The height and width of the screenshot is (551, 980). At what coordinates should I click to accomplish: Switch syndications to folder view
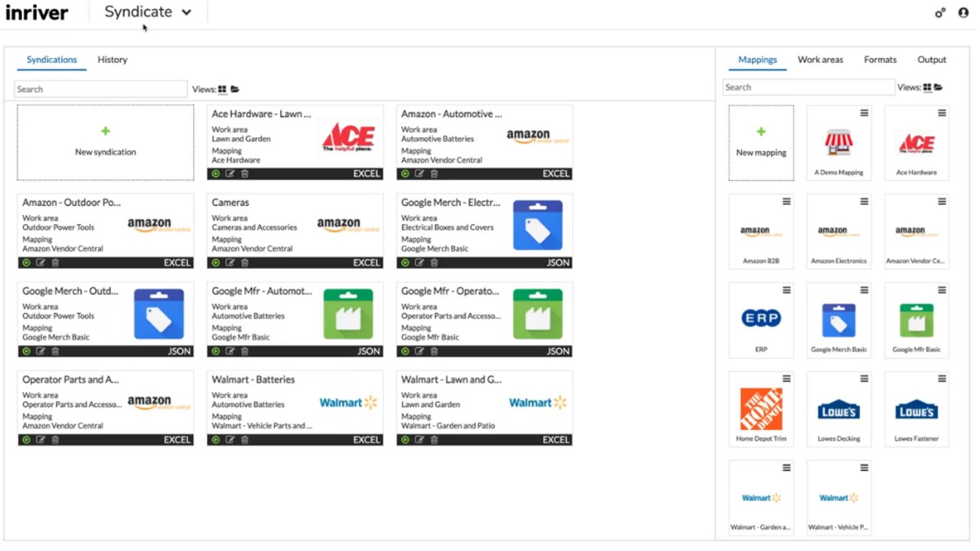235,90
